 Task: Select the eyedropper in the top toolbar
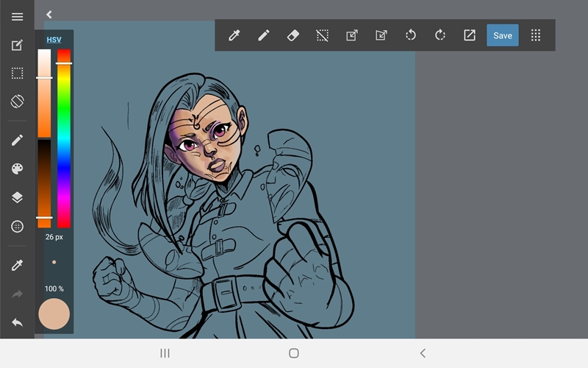234,35
